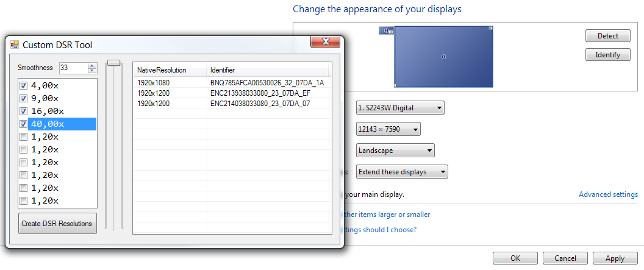Open the display selection dropdown S2243W Digital
This screenshot has width=644, height=270.
point(400,108)
